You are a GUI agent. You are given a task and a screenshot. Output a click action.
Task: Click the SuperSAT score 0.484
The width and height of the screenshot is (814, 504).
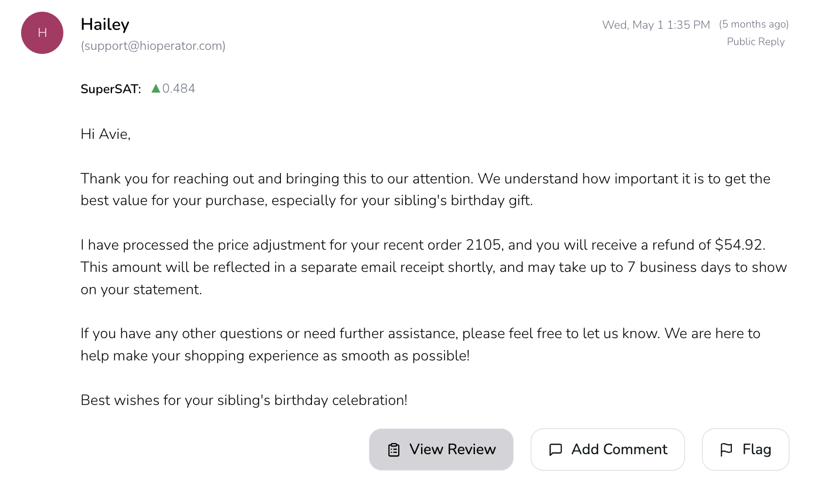(x=179, y=88)
